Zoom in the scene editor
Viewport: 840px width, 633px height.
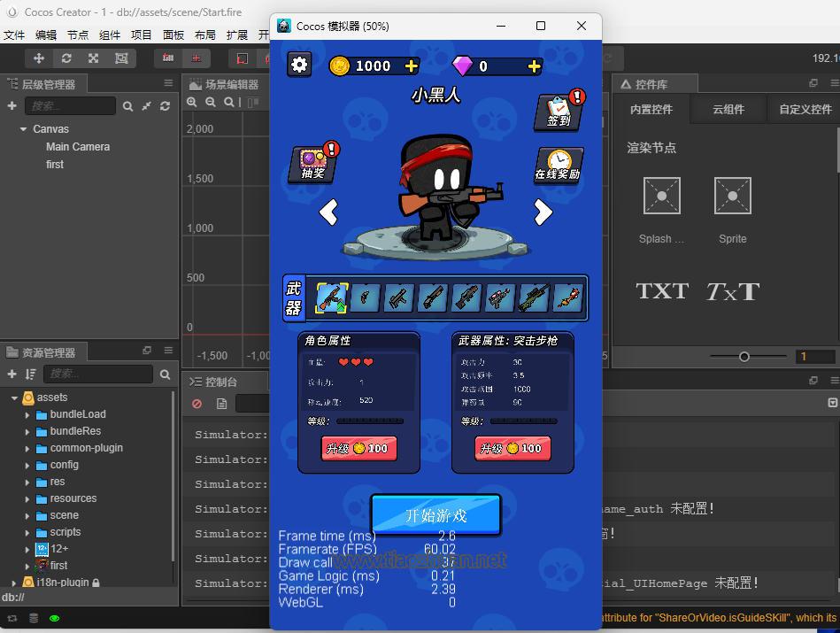(192, 102)
